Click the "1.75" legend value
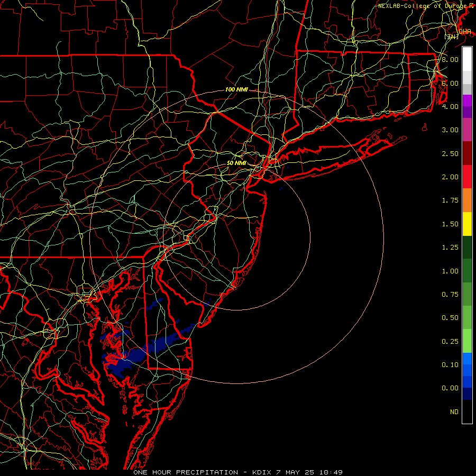This screenshot has width=476, height=476. [x=450, y=200]
